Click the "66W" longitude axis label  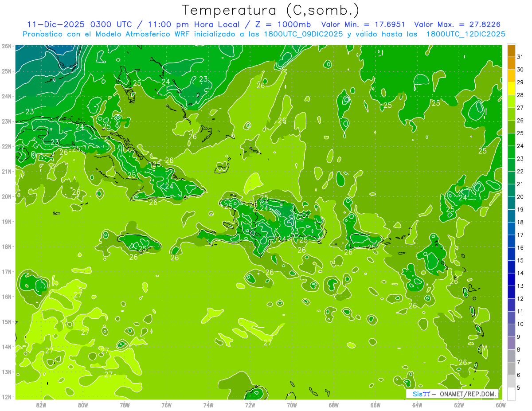point(376,405)
